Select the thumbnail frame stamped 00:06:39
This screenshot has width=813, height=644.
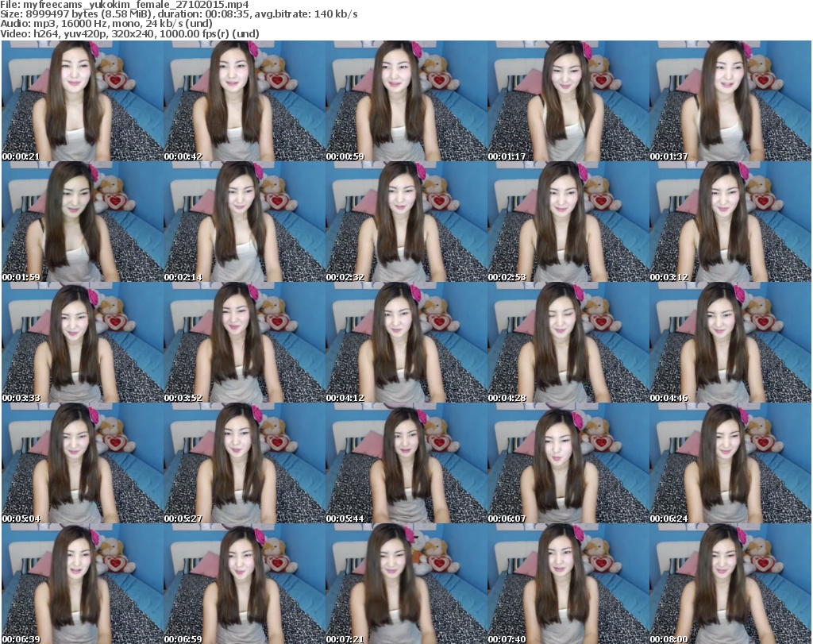coord(83,584)
